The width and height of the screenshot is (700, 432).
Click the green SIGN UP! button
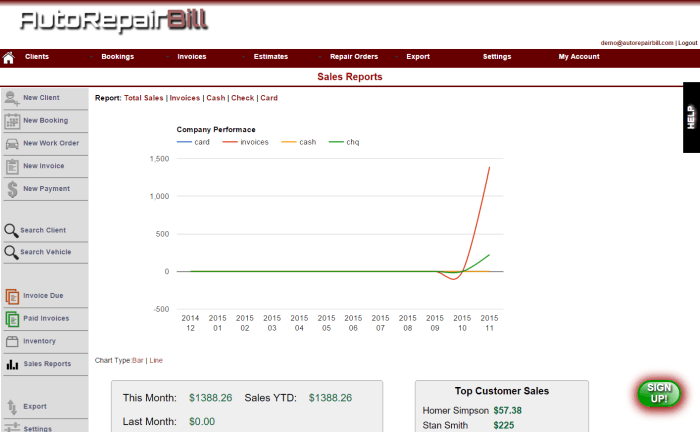(x=657, y=392)
